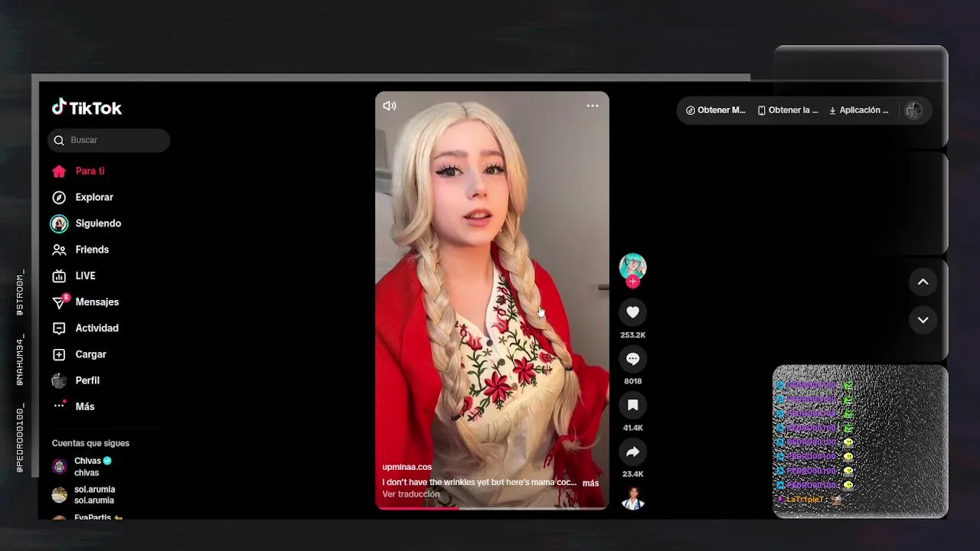Click the TV icon beside LIVE

coord(59,275)
